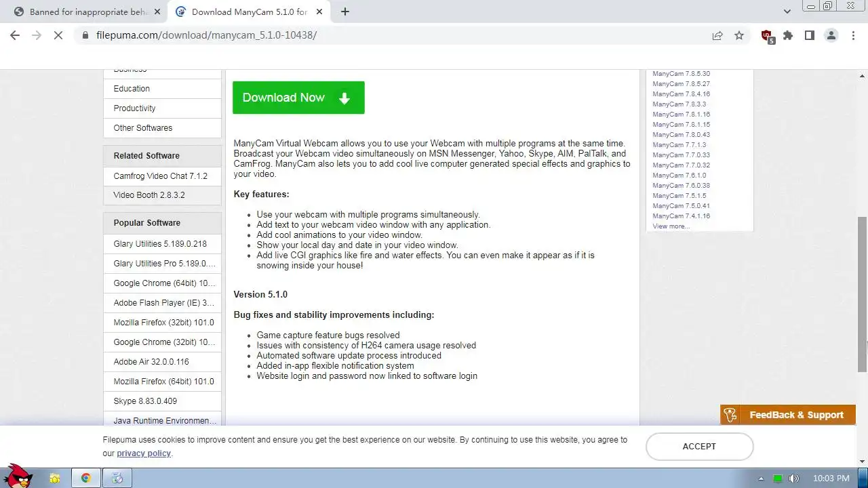The height and width of the screenshot is (488, 868).
Task: Open the volume speaker tray icon
Action: [794, 479]
